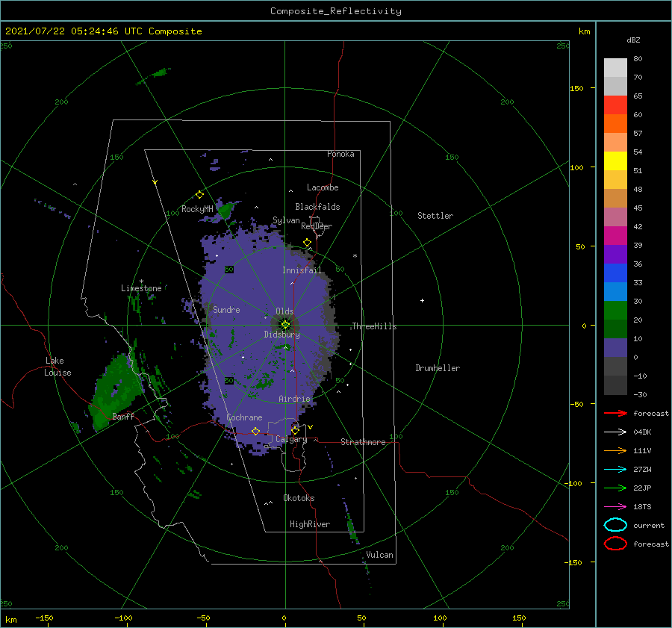Click the RockyMH label
Viewport: 672px width, 628px height.
tap(197, 209)
